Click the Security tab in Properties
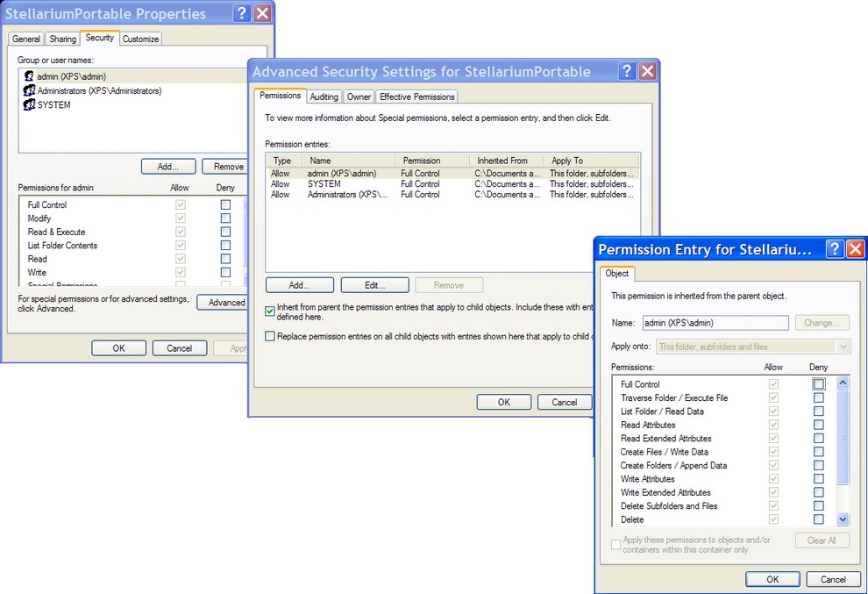Image resolution: width=868 pixels, height=594 pixels. tap(100, 38)
